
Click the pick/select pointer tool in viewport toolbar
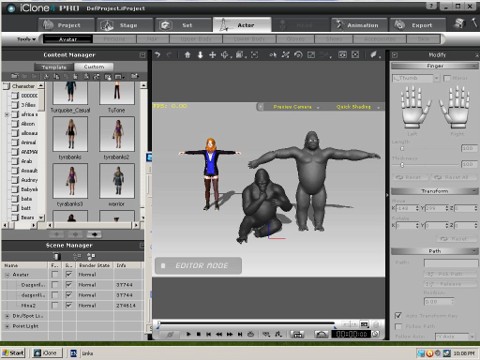click(273, 55)
